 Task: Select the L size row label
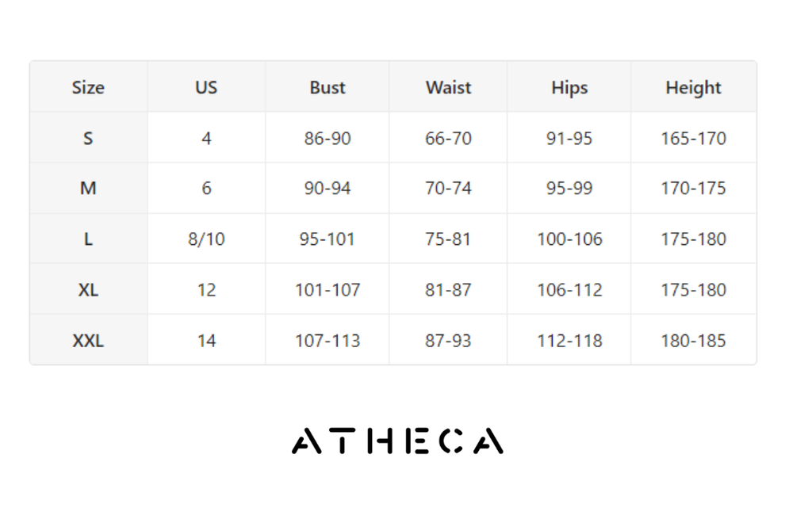88,239
